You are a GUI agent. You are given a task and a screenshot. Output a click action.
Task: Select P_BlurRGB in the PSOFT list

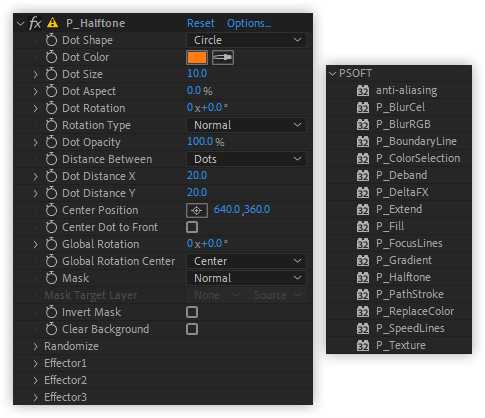pos(403,124)
